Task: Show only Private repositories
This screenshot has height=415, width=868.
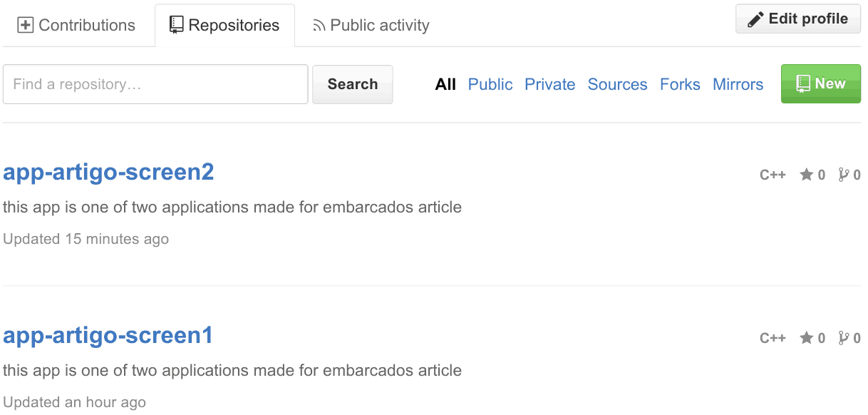Action: click(x=549, y=84)
